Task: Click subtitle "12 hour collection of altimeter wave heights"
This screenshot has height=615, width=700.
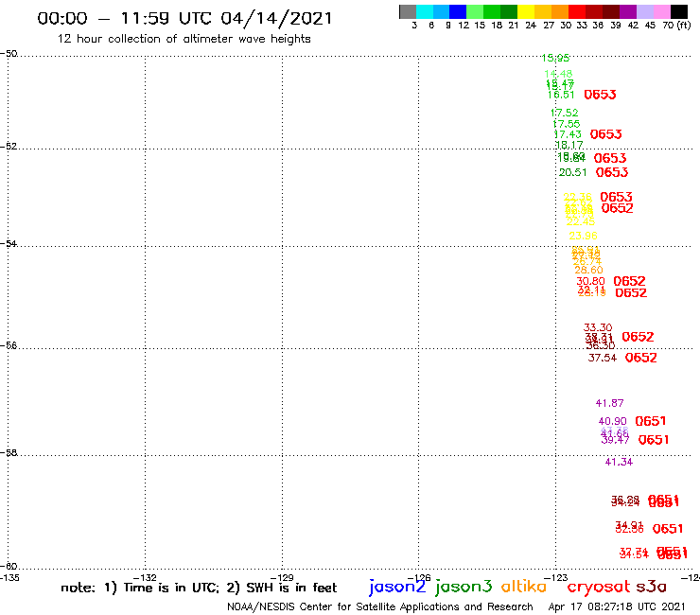Action: coord(184,39)
